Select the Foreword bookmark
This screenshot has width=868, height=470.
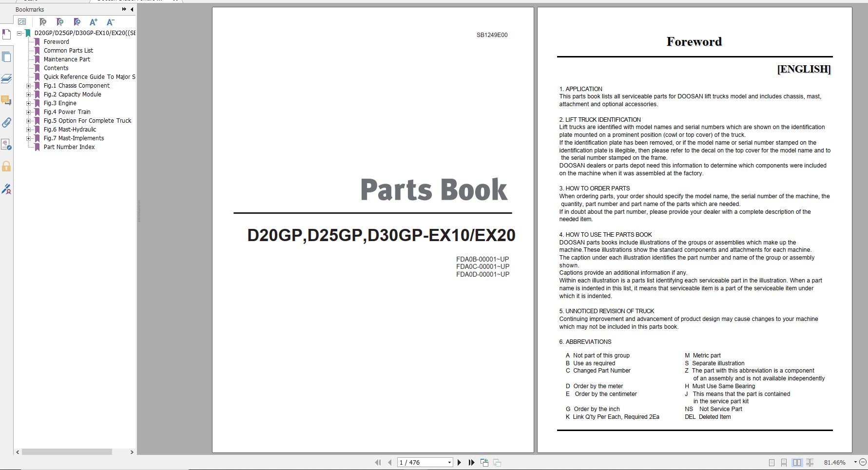tap(57, 41)
